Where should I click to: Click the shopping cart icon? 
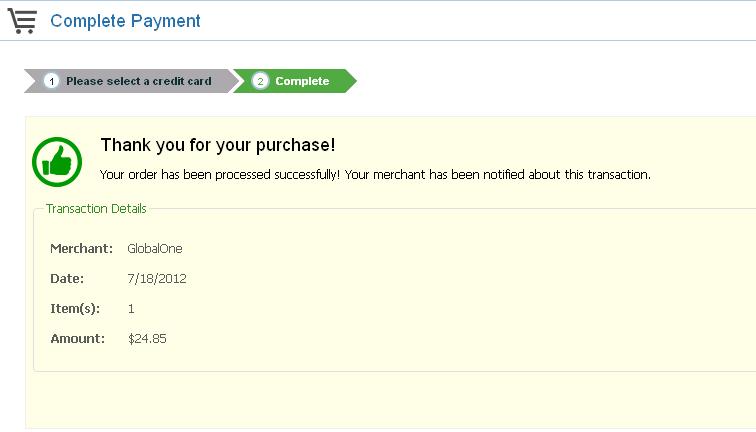click(21, 19)
